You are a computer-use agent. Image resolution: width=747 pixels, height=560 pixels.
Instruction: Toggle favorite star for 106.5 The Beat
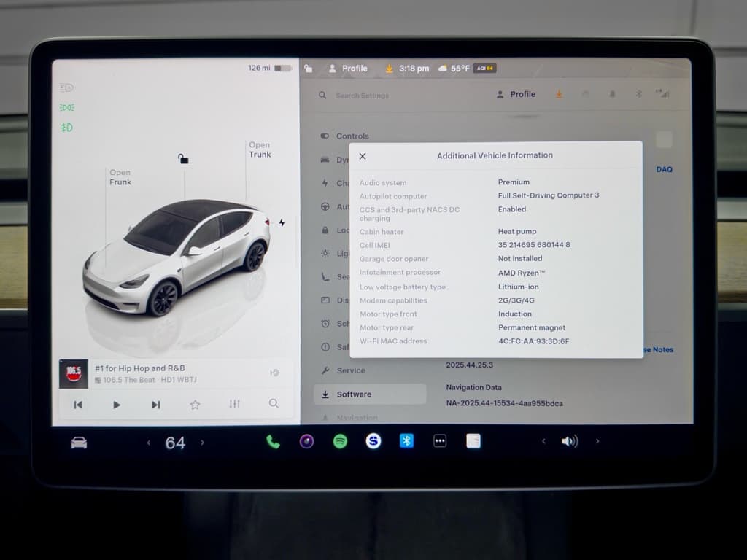pyautogui.click(x=195, y=403)
